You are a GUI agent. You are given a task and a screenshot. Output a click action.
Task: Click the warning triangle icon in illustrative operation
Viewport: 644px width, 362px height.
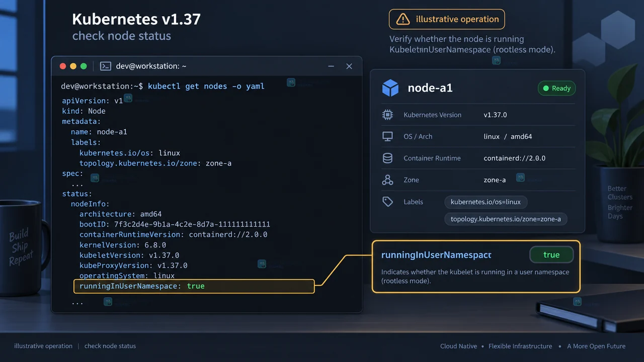point(403,20)
